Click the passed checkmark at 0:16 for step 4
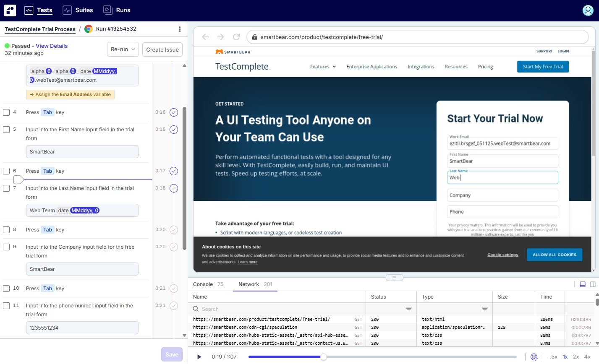599x364 pixels. pos(174,112)
